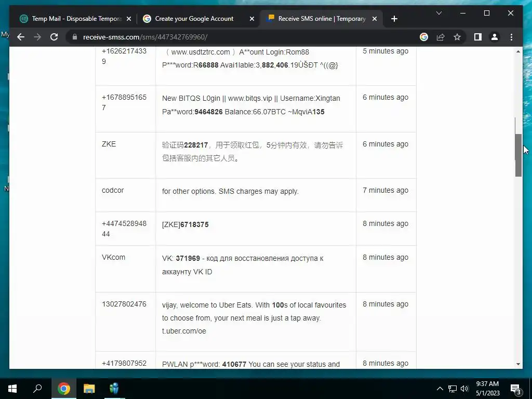Image resolution: width=532 pixels, height=399 pixels.
Task: Open the Google icon in the address bar
Action: click(x=424, y=37)
